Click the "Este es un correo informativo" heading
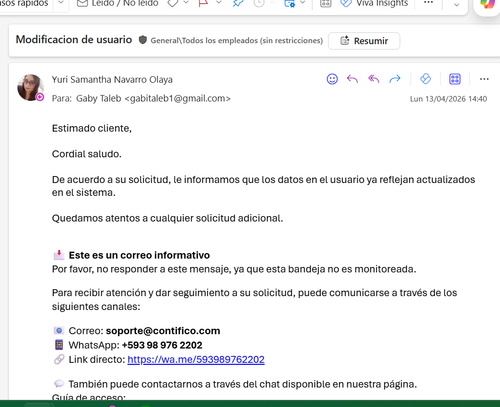The height and width of the screenshot is (407, 500). tap(139, 255)
